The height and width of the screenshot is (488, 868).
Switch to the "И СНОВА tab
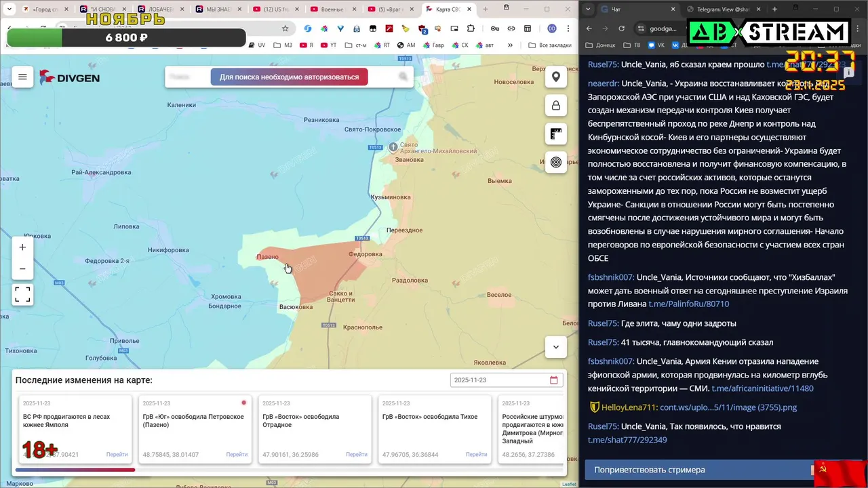coord(103,9)
